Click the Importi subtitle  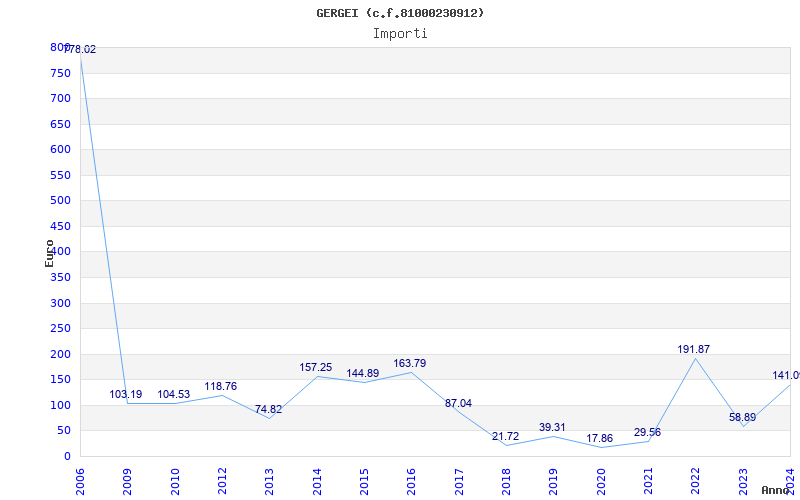coord(400,34)
